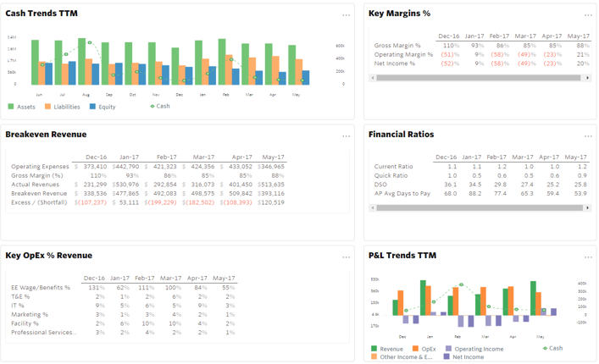Toggle the Liabilities series in the Cash Trends legend

coord(62,107)
